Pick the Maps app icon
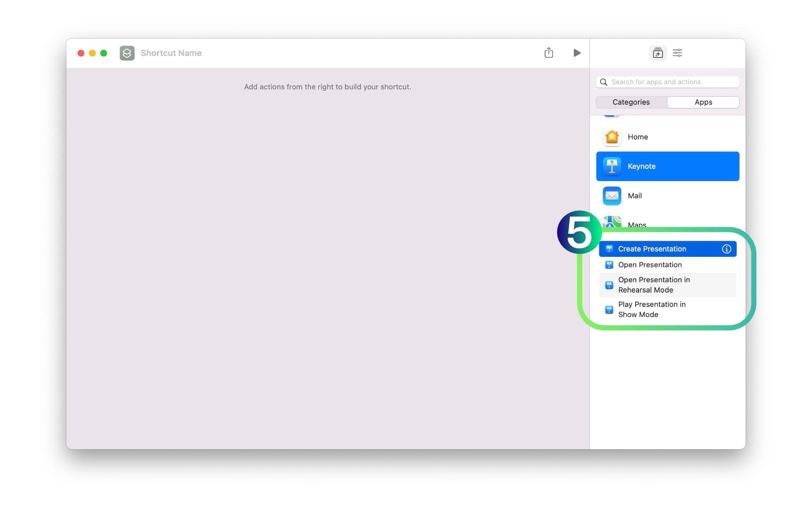 pyautogui.click(x=611, y=222)
